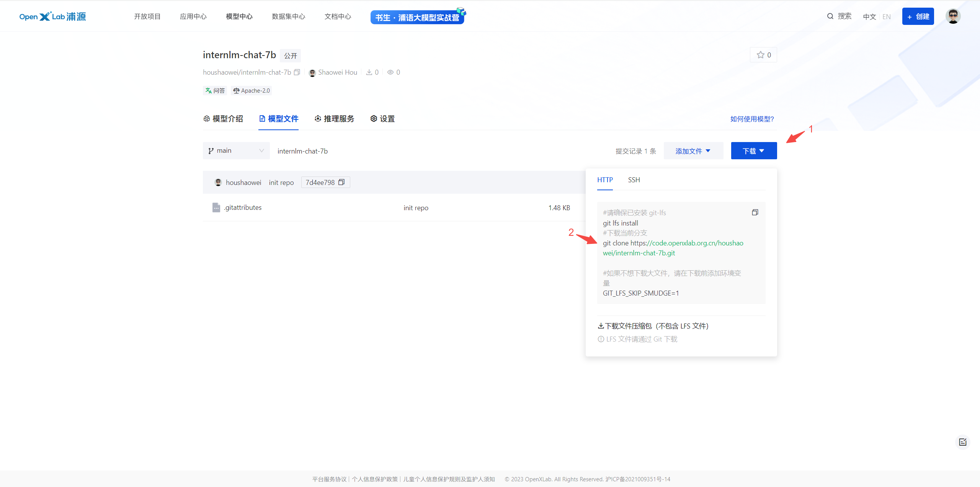Viewport: 980px width, 487px height.
Task: Select the 模型文件 tab
Action: (x=279, y=119)
